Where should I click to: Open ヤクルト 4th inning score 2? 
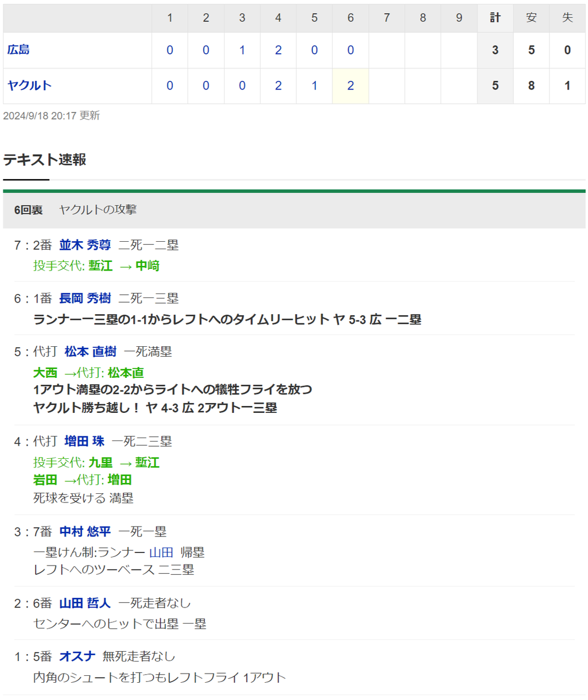(x=278, y=86)
